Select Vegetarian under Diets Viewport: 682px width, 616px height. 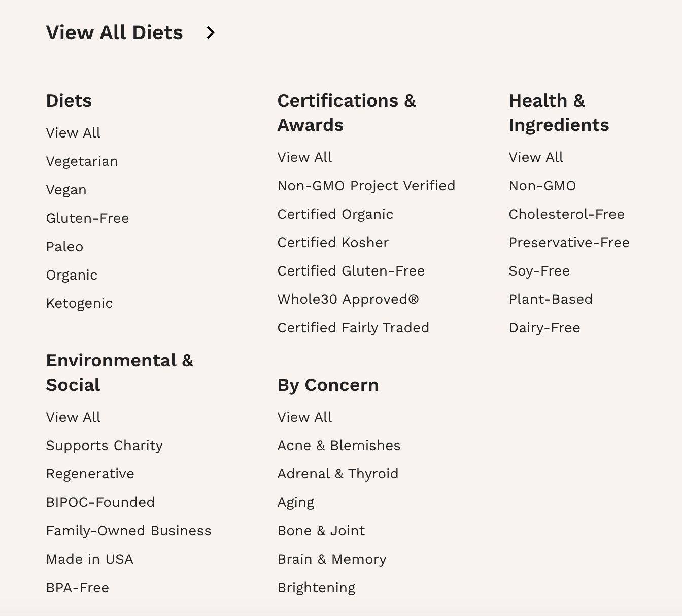(x=82, y=161)
